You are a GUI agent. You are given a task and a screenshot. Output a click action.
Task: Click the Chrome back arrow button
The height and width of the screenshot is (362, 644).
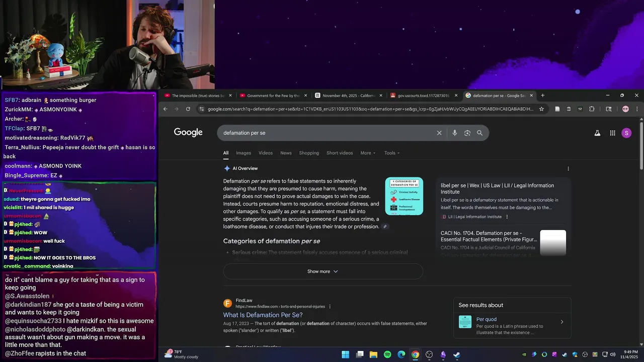pos(165,109)
